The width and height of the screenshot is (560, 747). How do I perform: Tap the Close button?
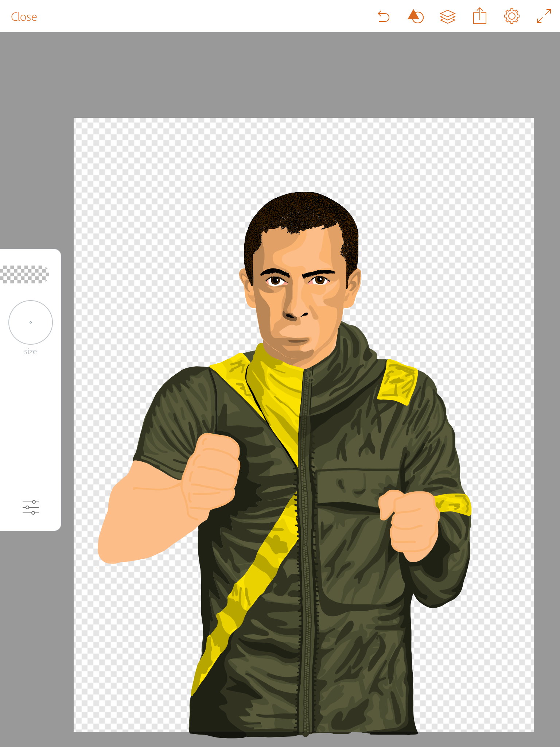coord(24,17)
